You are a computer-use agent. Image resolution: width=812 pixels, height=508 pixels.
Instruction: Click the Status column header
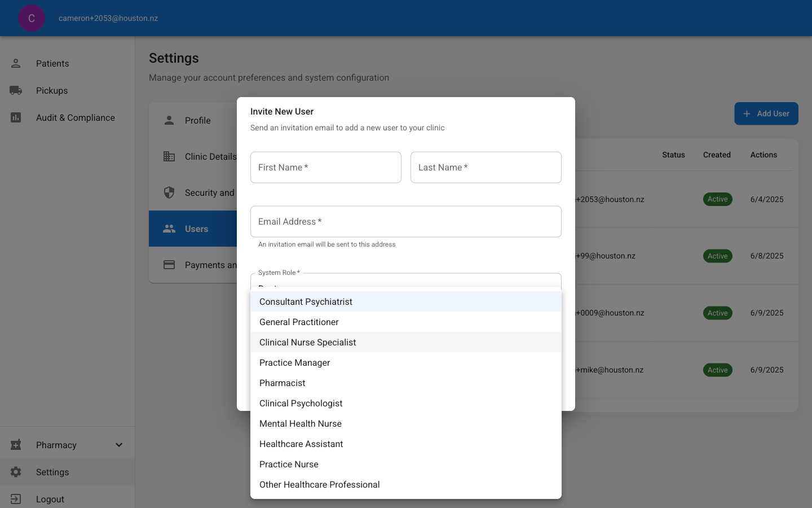click(673, 155)
